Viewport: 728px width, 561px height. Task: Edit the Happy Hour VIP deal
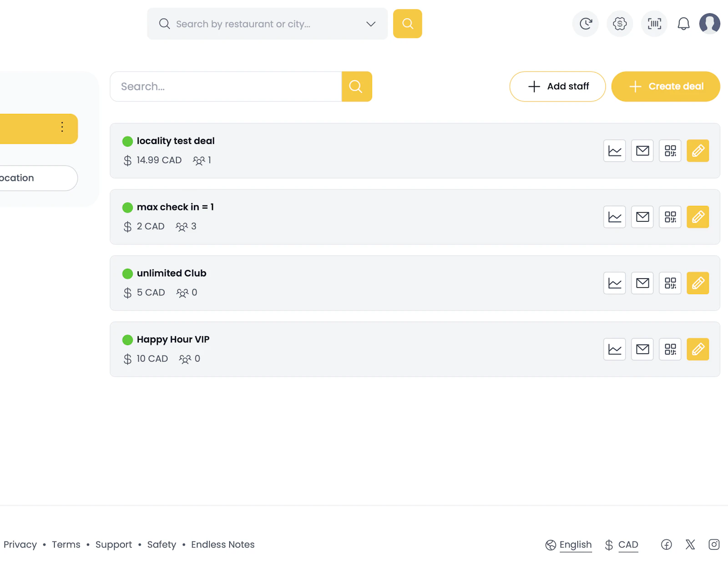point(698,349)
